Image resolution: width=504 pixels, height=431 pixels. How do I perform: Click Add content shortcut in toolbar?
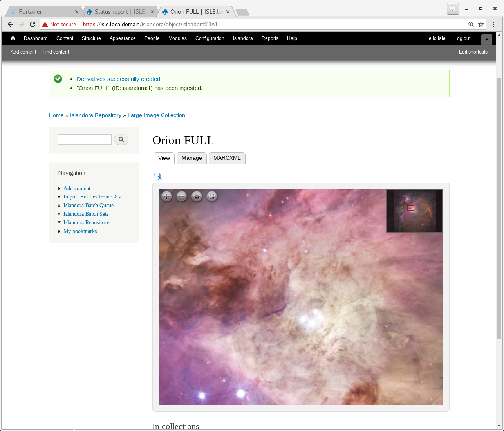23,52
